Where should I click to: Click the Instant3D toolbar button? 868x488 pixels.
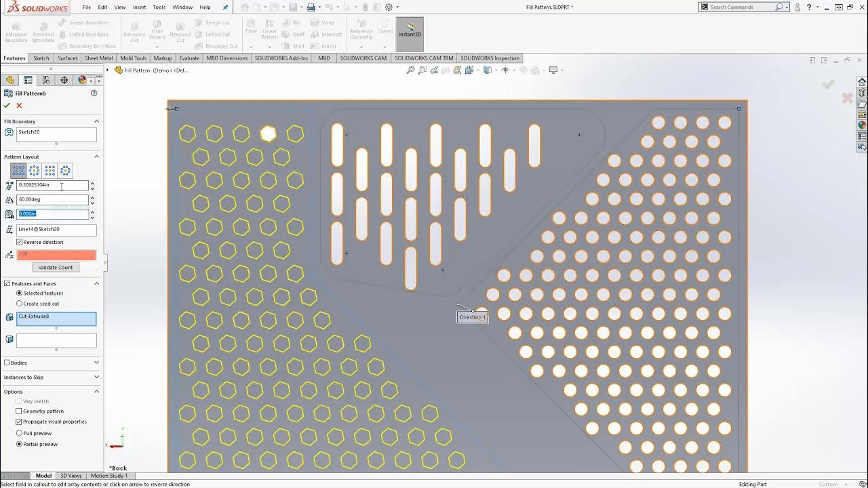coord(410,34)
